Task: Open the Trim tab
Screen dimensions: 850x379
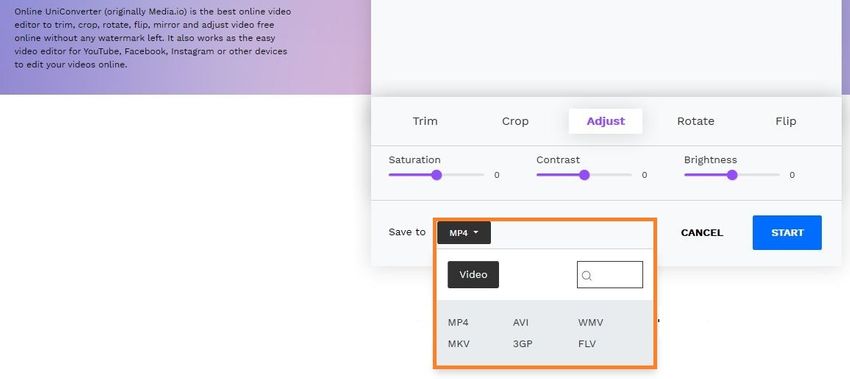Action: coord(425,121)
